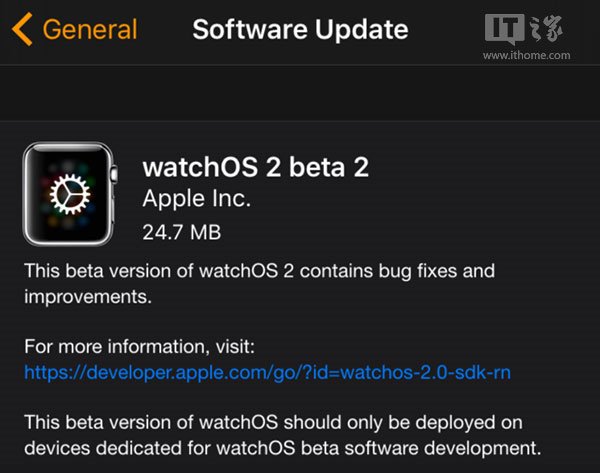Go back to General settings label
The width and height of the screenshot is (600, 473).
[x=90, y=29]
